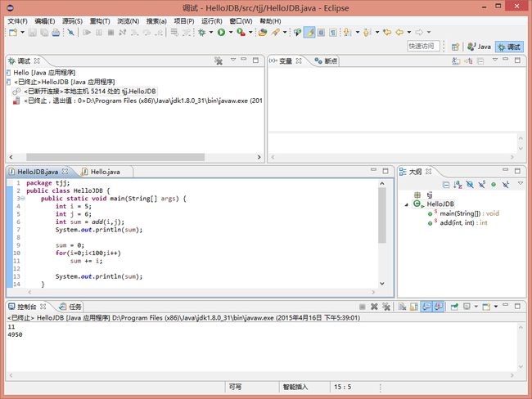Open the 文件(F) menu
This screenshot has height=399, width=532.
[18, 21]
